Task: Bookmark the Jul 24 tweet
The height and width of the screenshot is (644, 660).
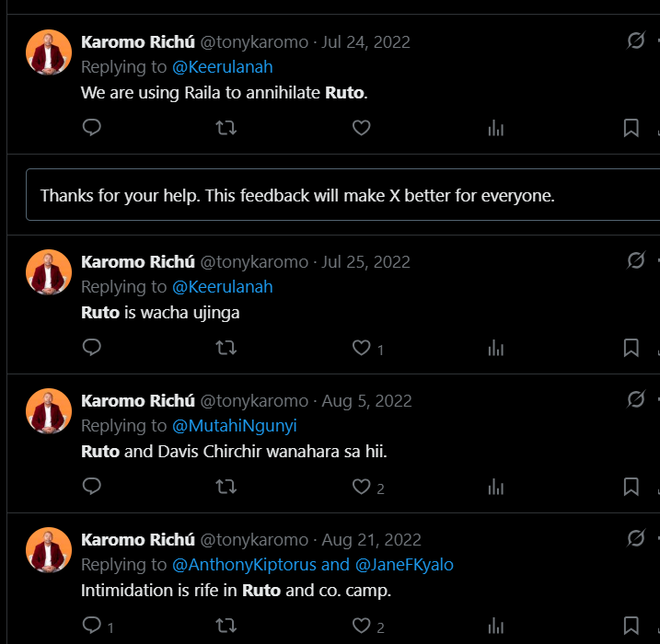Action: click(631, 128)
